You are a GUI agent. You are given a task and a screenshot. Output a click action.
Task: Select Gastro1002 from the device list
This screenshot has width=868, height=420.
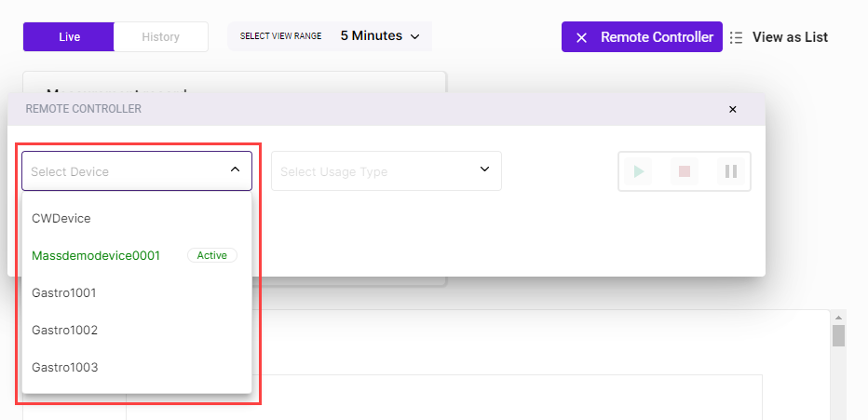(x=137, y=330)
